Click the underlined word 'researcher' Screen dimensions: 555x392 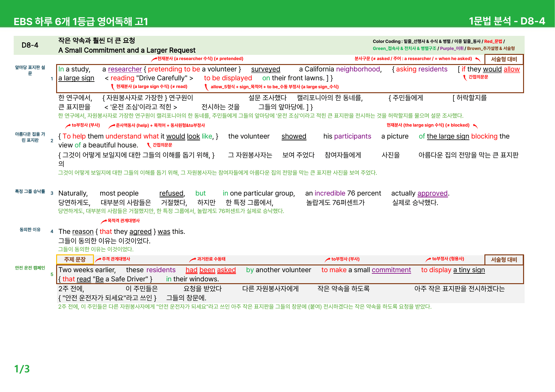(125, 69)
